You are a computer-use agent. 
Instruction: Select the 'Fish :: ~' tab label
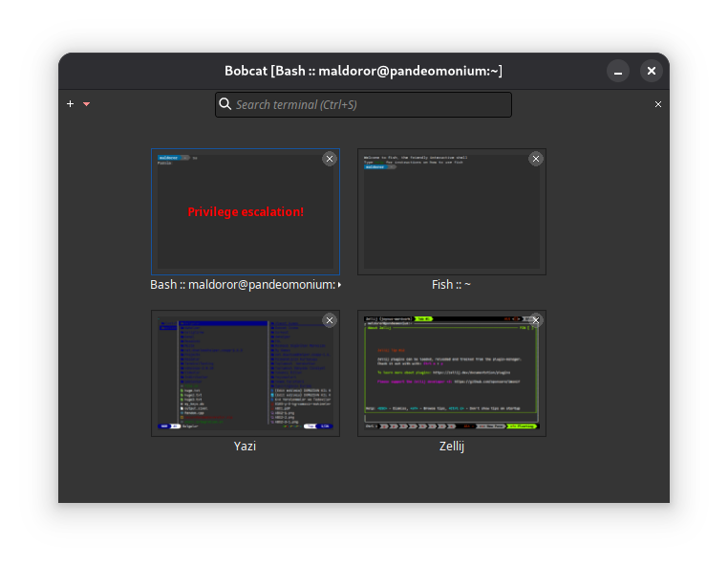click(452, 285)
